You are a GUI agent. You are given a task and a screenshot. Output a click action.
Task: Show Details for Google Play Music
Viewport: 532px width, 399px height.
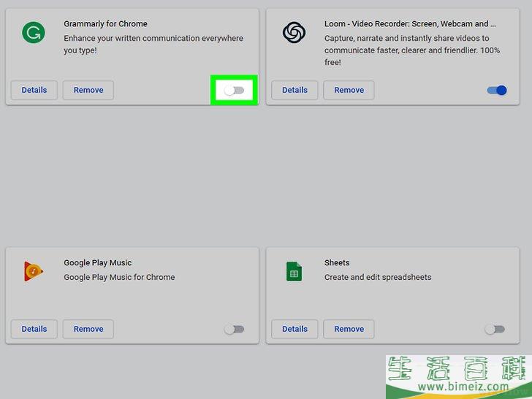[x=34, y=329]
